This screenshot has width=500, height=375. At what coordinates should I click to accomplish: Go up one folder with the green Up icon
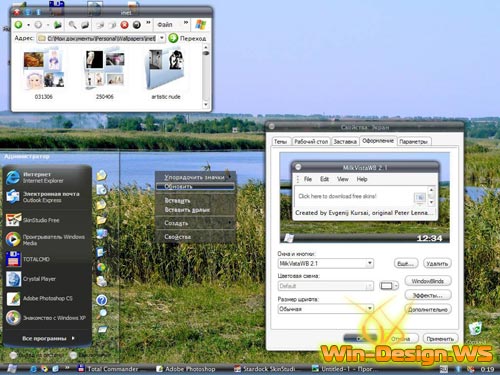click(x=58, y=25)
